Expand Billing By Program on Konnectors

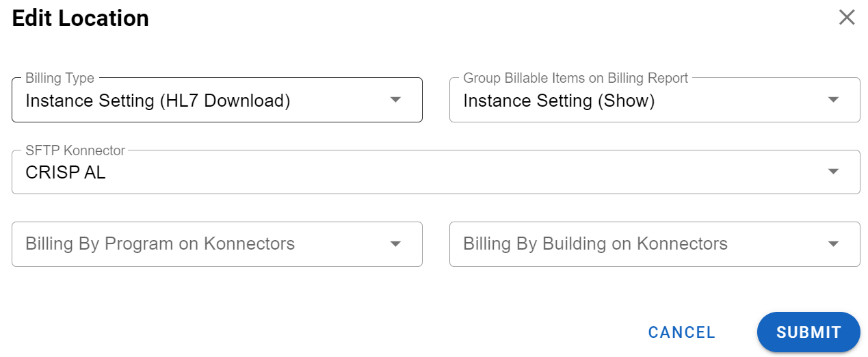160,244
